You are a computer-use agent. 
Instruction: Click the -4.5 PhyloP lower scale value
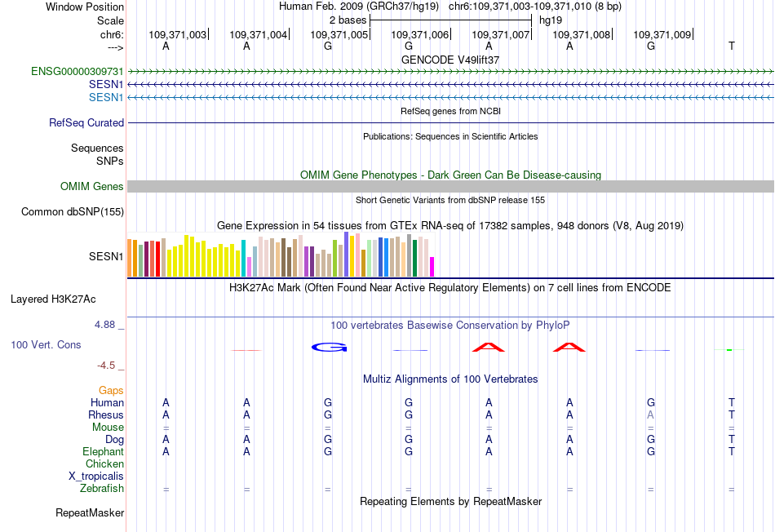[x=106, y=366]
